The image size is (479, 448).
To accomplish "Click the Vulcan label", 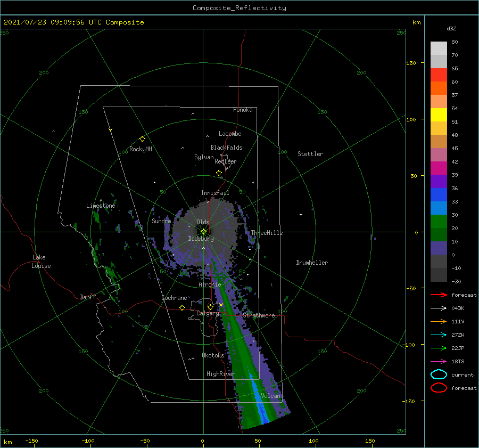I will click(x=270, y=396).
